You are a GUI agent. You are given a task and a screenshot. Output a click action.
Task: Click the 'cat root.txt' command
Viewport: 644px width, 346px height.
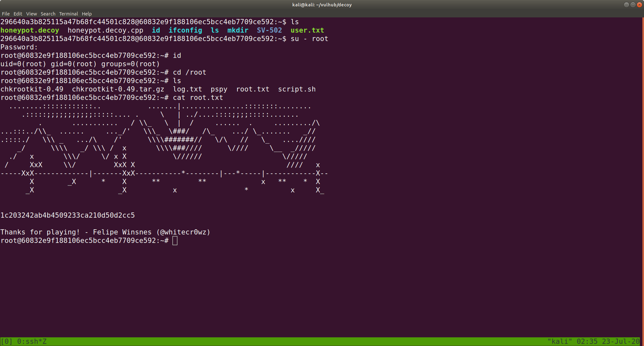[x=198, y=98]
